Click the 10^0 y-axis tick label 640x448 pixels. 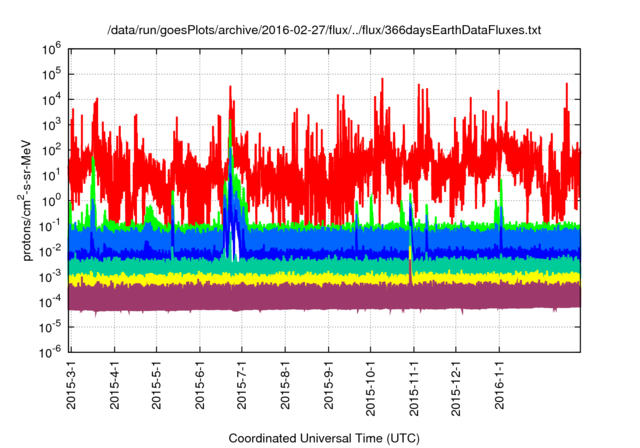tap(51, 201)
